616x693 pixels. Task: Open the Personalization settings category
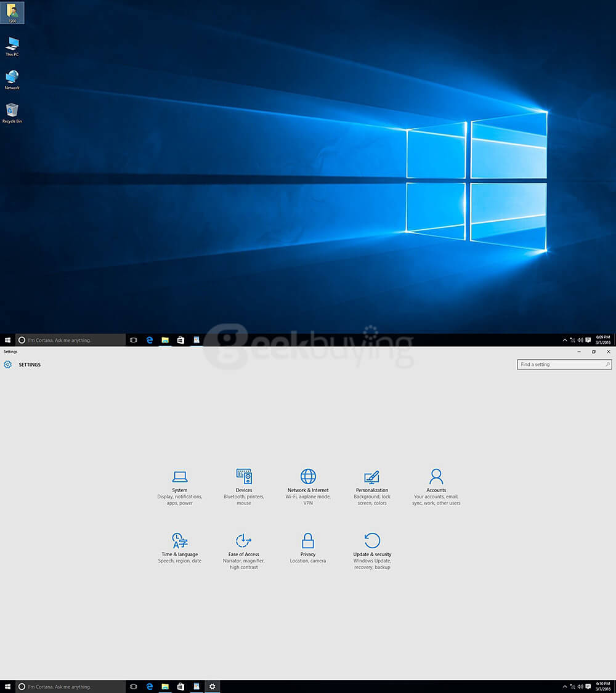click(x=372, y=487)
